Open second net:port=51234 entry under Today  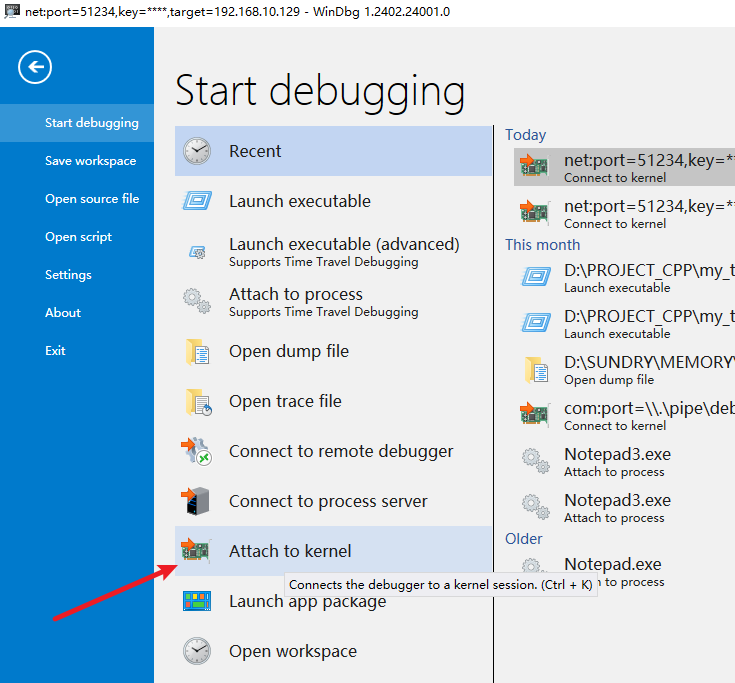624,213
